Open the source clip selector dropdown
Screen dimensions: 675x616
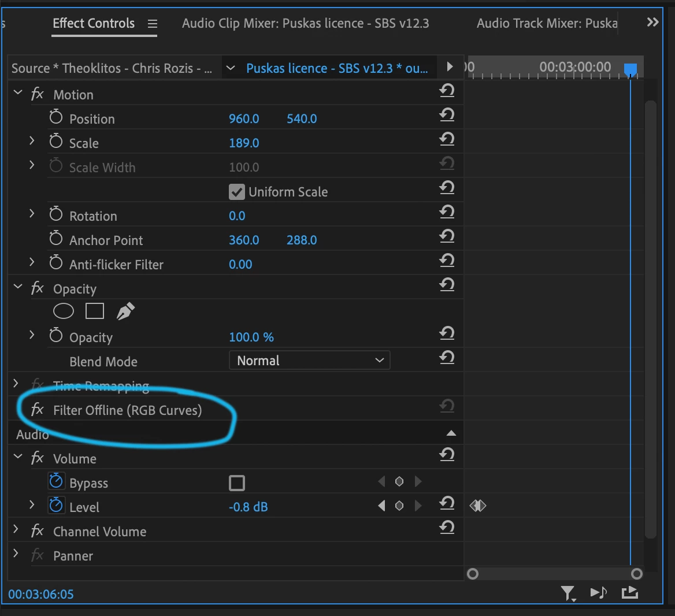[x=231, y=68]
